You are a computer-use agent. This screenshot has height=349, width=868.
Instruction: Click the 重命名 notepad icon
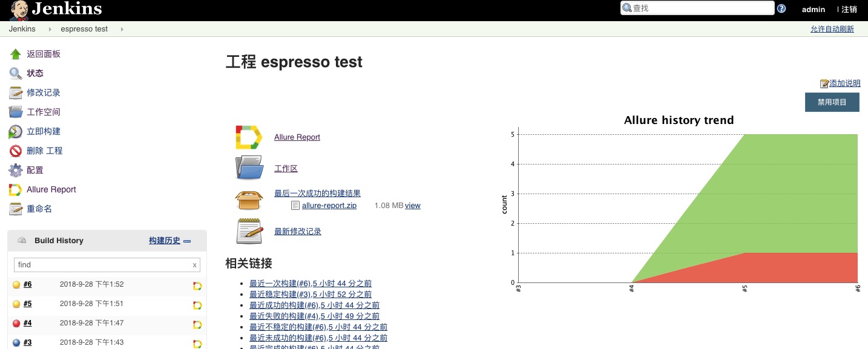[16, 209]
